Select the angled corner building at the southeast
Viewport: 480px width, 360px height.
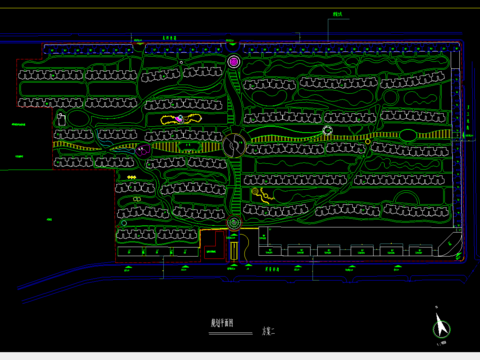coord(450,244)
